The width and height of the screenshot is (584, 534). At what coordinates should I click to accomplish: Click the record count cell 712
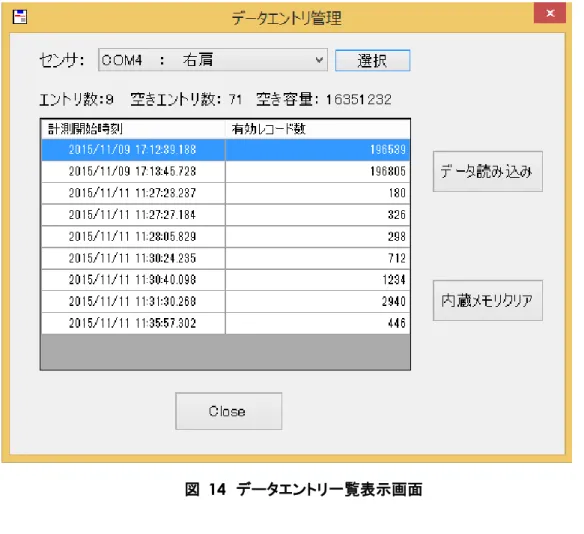click(x=318, y=258)
